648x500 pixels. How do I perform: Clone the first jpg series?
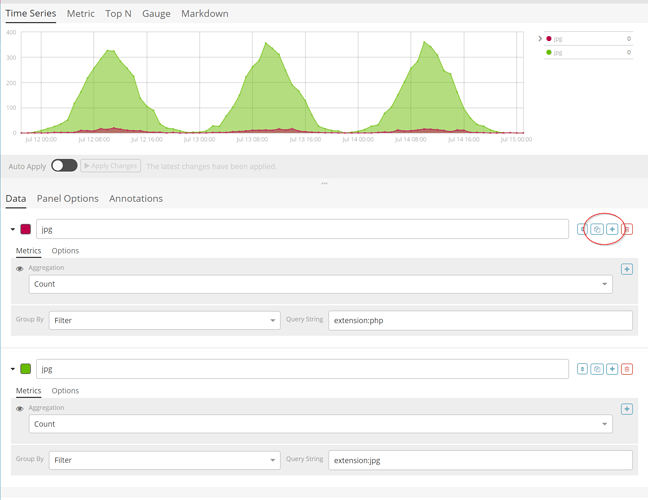(x=597, y=229)
